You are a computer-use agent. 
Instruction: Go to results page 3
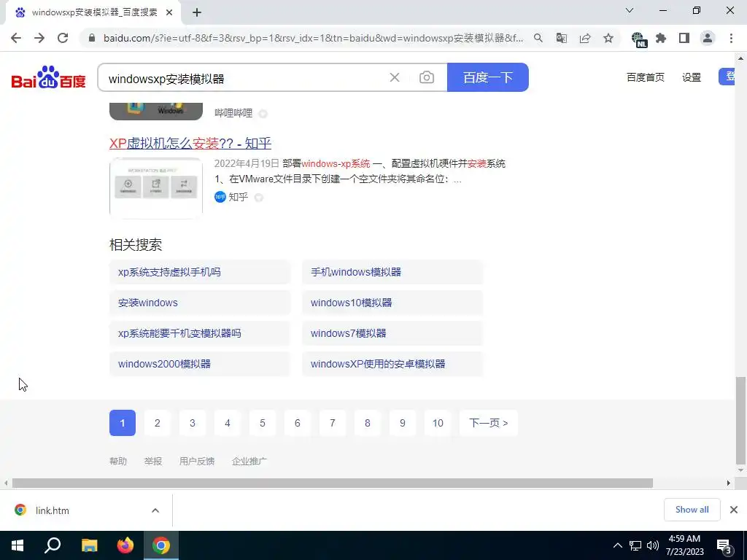point(193,423)
